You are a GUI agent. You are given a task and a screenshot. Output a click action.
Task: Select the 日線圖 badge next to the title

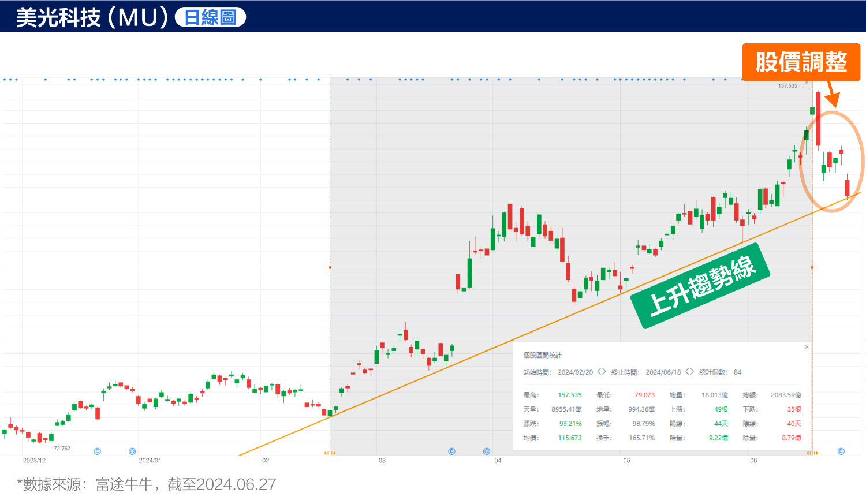tap(210, 17)
